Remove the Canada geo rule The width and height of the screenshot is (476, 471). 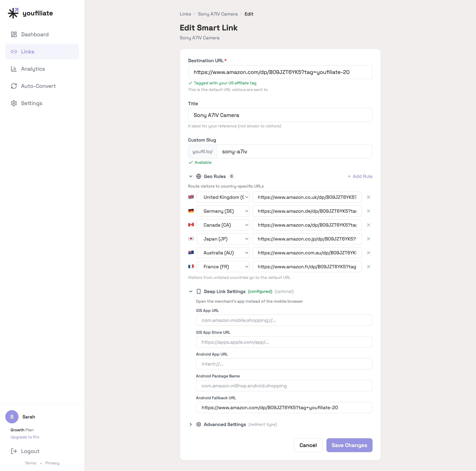click(x=369, y=225)
